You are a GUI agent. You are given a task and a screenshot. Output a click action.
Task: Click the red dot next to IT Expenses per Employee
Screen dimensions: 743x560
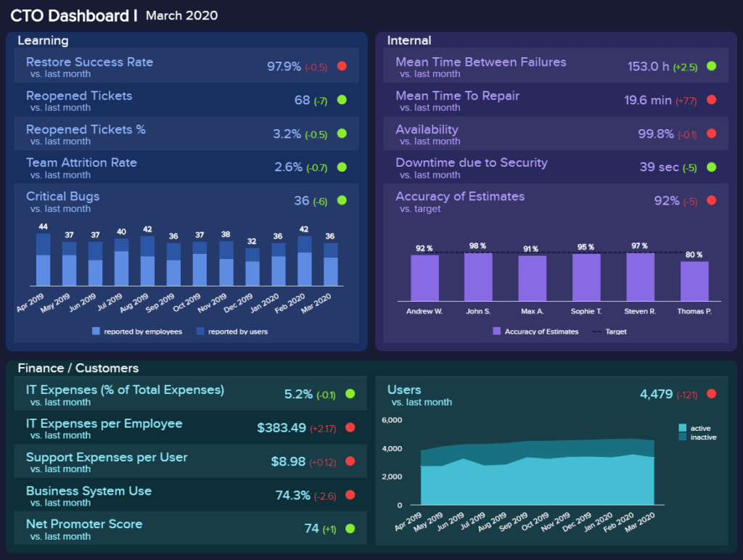(x=352, y=428)
